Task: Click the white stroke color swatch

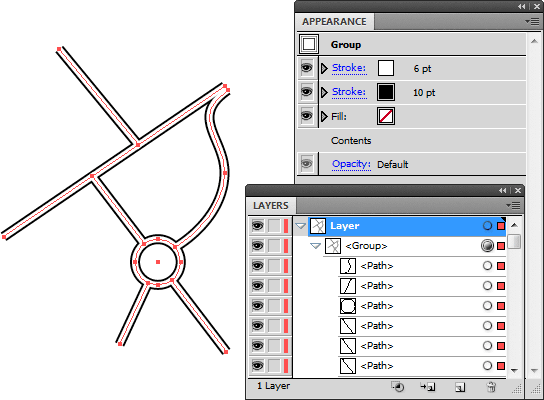Action: click(386, 68)
